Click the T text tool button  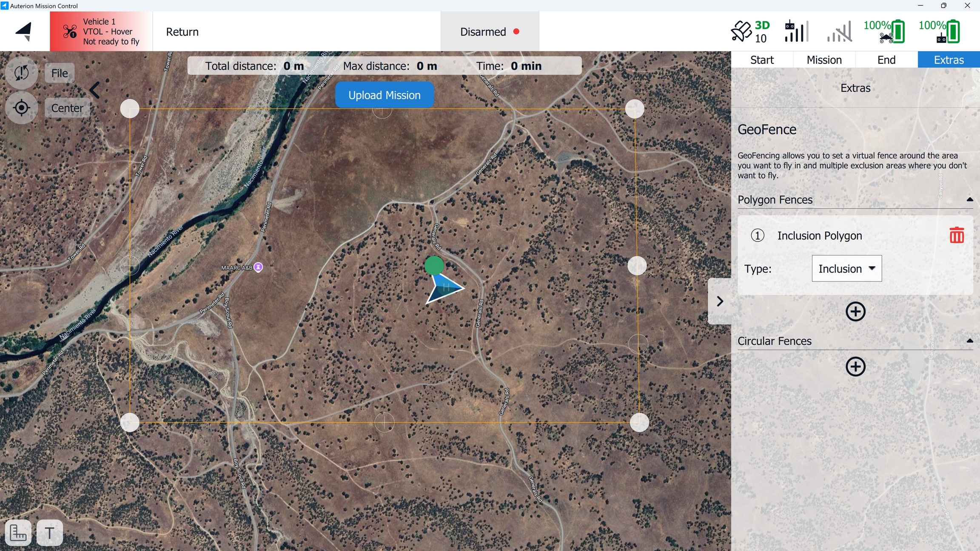50,532
